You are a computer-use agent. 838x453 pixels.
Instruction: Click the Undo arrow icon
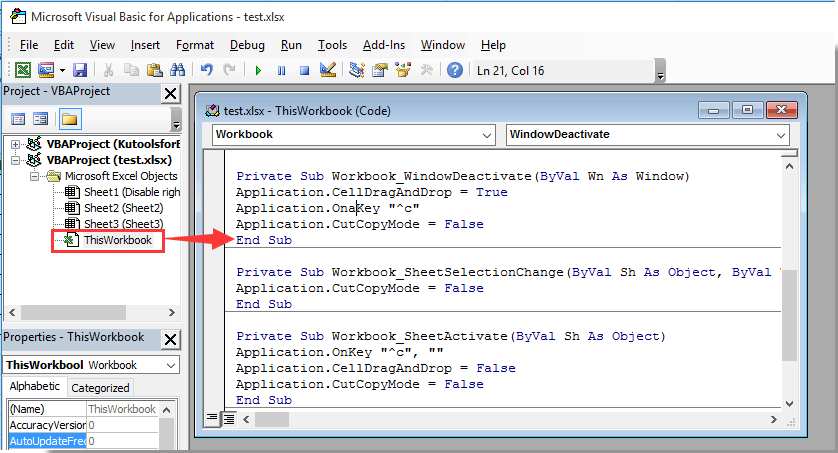207,70
